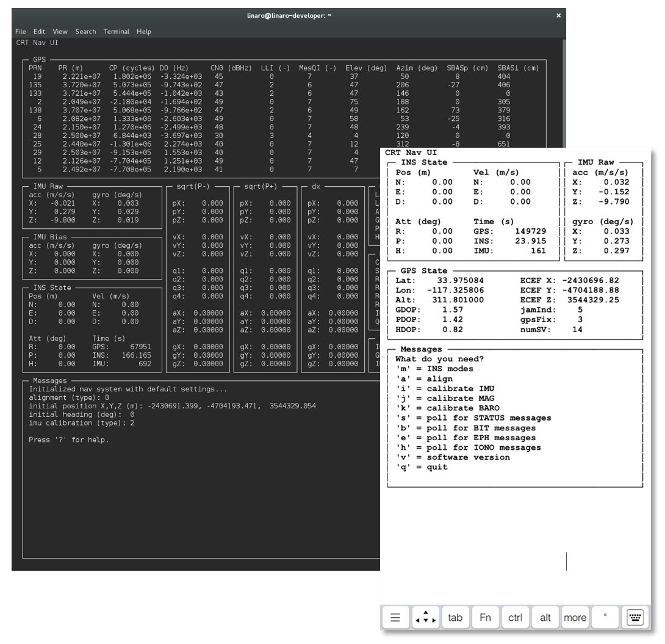Viewport: 665px width, 644px height.
Task: Select the 'j' = calibrate MAG line
Action: [x=445, y=398]
